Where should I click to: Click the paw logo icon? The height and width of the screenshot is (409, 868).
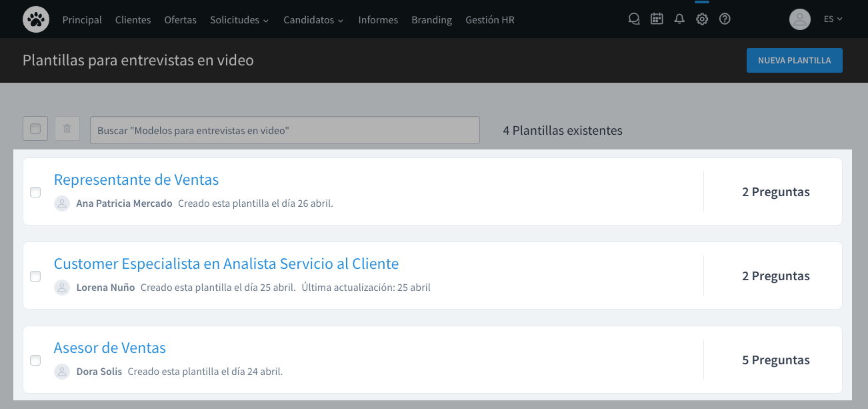point(36,19)
